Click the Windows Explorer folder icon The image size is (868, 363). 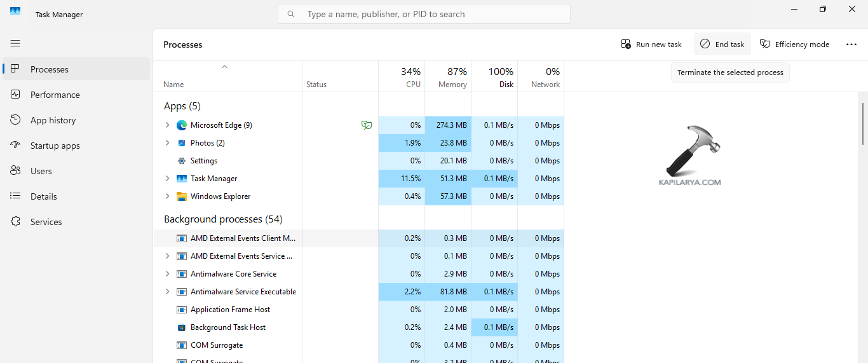[x=182, y=196]
